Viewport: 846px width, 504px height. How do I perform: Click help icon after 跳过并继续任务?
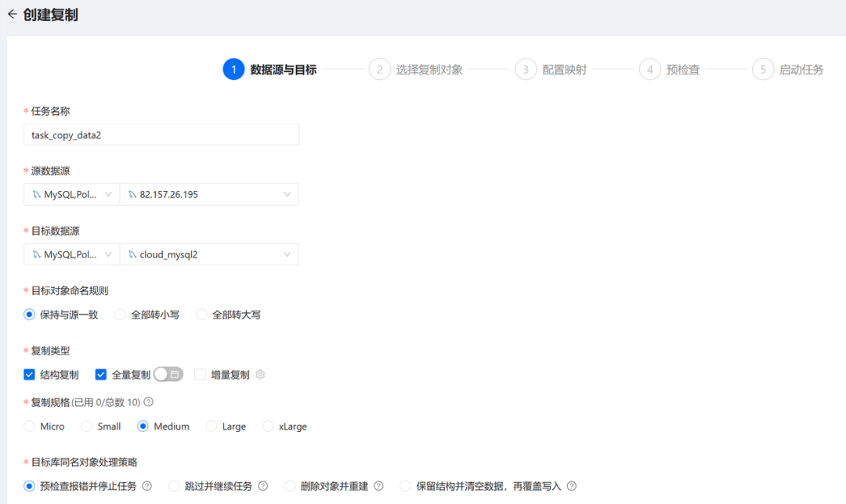click(x=262, y=486)
